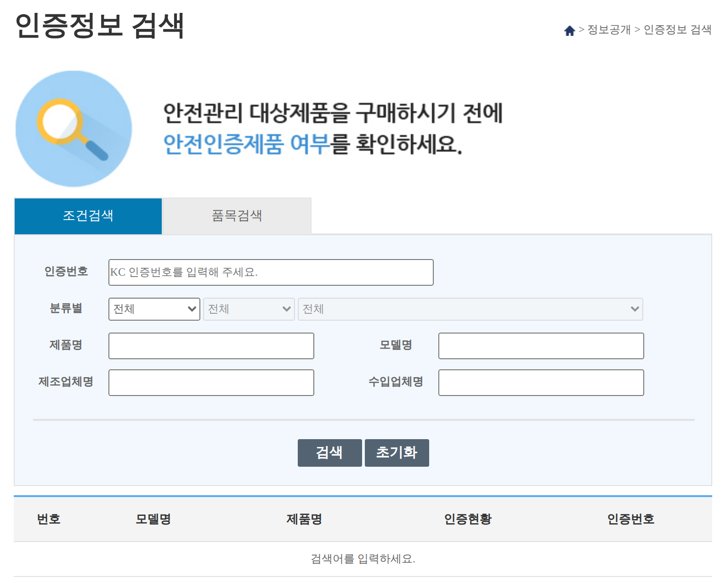This screenshot has width=726, height=588.
Task: Open the 정보공개 breadcrumb link
Action: coord(609,30)
